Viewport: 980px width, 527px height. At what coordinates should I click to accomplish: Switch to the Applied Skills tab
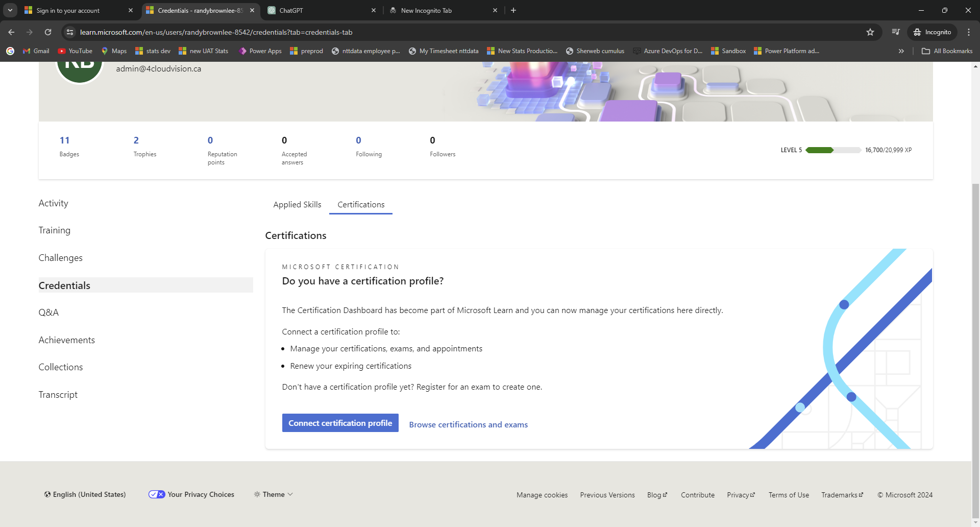tap(297, 204)
